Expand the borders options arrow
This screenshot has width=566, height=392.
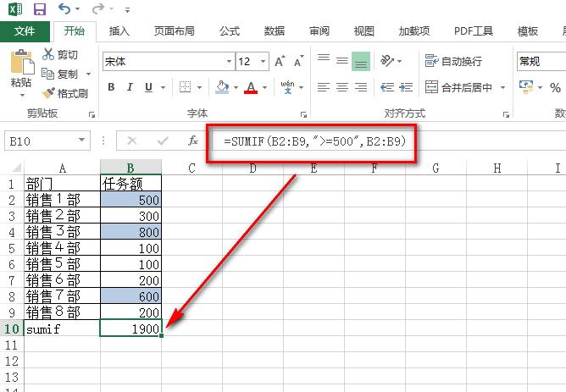click(199, 88)
